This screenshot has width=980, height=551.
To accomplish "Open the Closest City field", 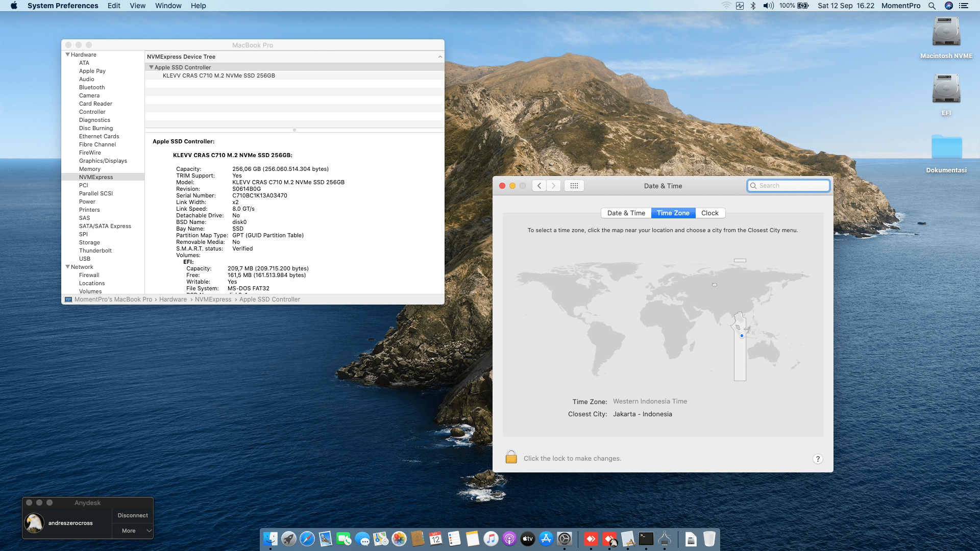I will pos(642,414).
